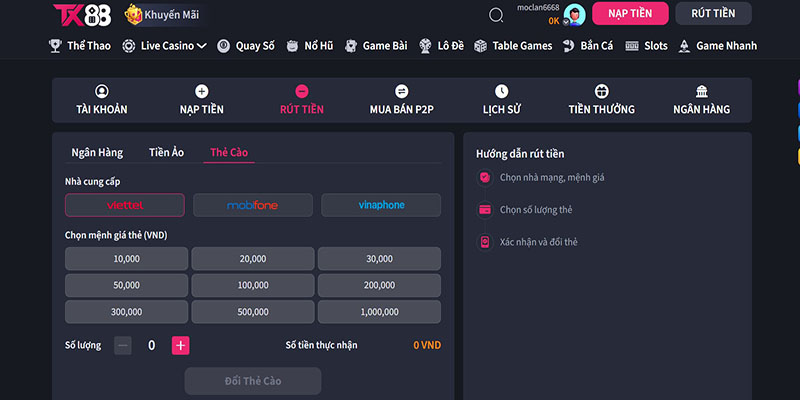Screen dimensions: 800x400
Task: Click the search magnifier icon
Action: click(x=496, y=15)
